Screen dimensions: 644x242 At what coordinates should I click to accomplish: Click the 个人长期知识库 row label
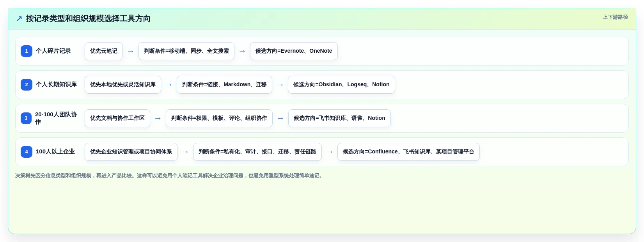pyautogui.click(x=56, y=85)
